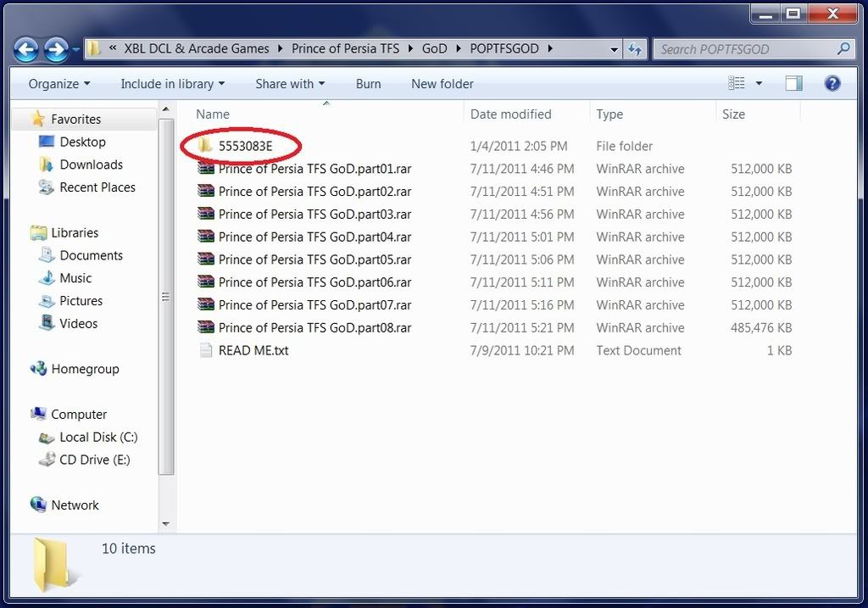Click the change view icon
The height and width of the screenshot is (608, 868).
(736, 83)
